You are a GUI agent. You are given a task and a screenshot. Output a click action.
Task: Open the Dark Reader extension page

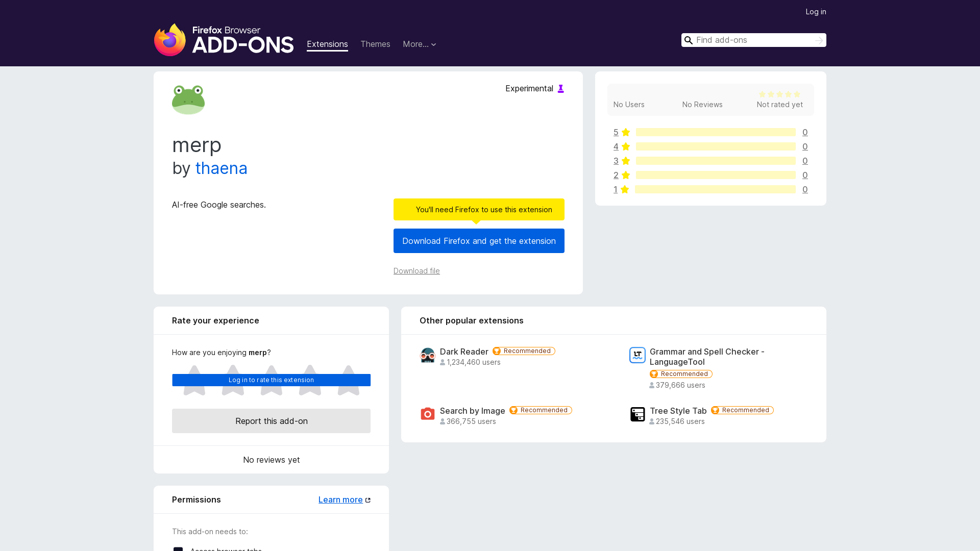pos(464,352)
